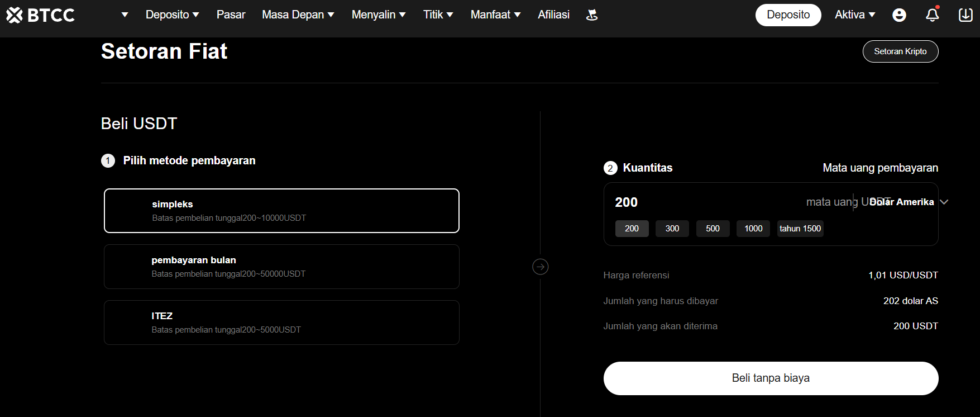Screen dimensions: 980x417
Task: Go to the Pasar menu item
Action: (x=231, y=15)
